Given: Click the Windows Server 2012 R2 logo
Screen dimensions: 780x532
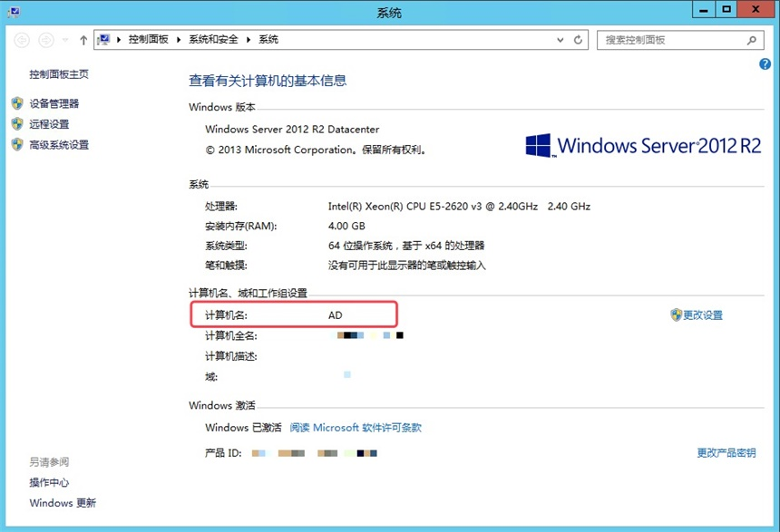Looking at the screenshot, I should coord(643,145).
